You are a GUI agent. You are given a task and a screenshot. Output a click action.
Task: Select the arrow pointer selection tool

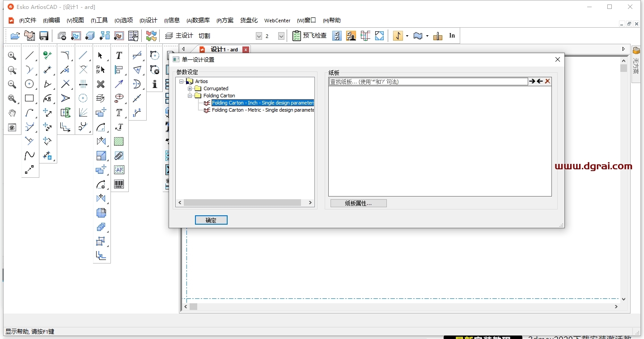pos(101,55)
